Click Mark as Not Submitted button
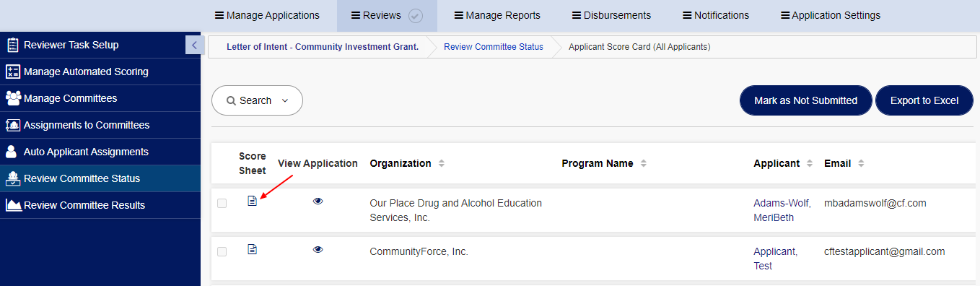The width and height of the screenshot is (980, 286). pyautogui.click(x=805, y=100)
